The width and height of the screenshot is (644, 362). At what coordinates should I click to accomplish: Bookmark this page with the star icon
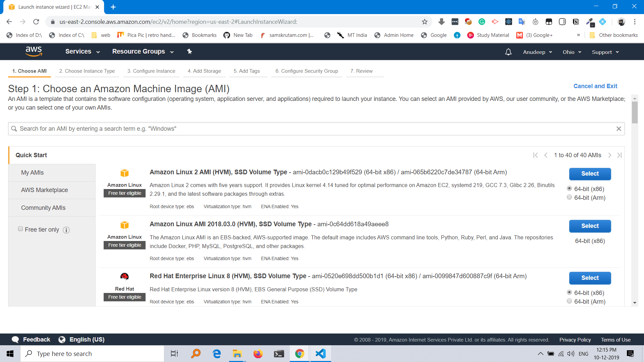click(x=425, y=22)
